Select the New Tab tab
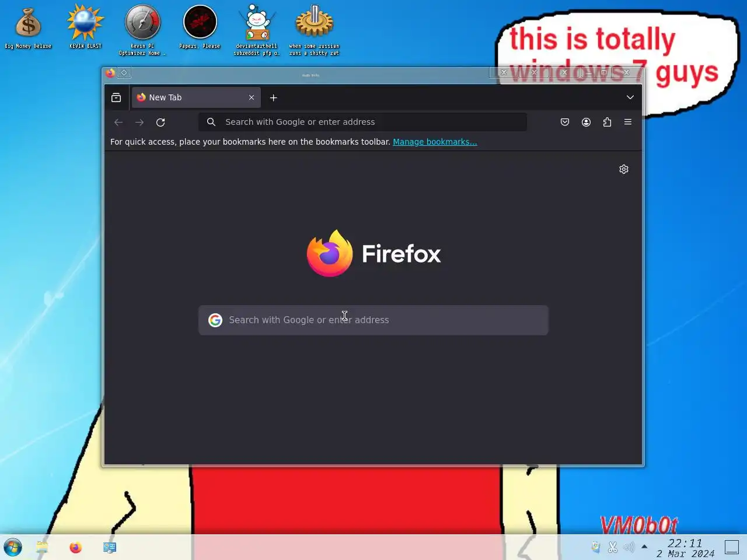This screenshot has height=560, width=747. pyautogui.click(x=196, y=97)
